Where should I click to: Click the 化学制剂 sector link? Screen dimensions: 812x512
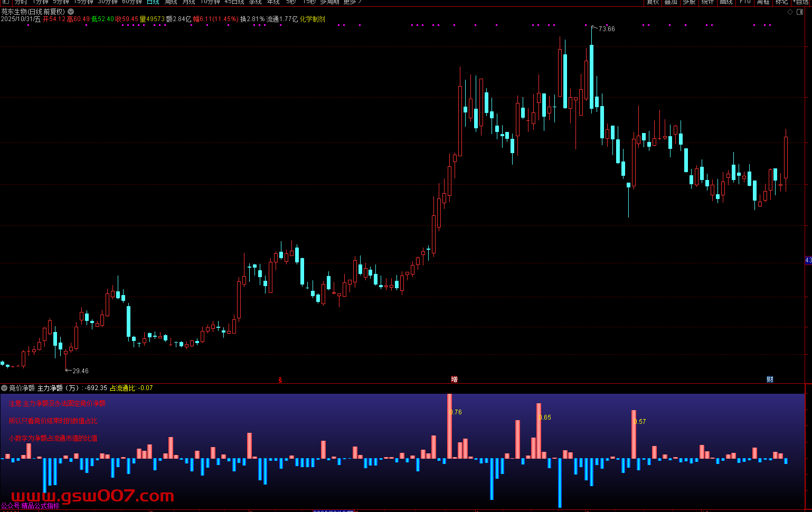(x=313, y=19)
